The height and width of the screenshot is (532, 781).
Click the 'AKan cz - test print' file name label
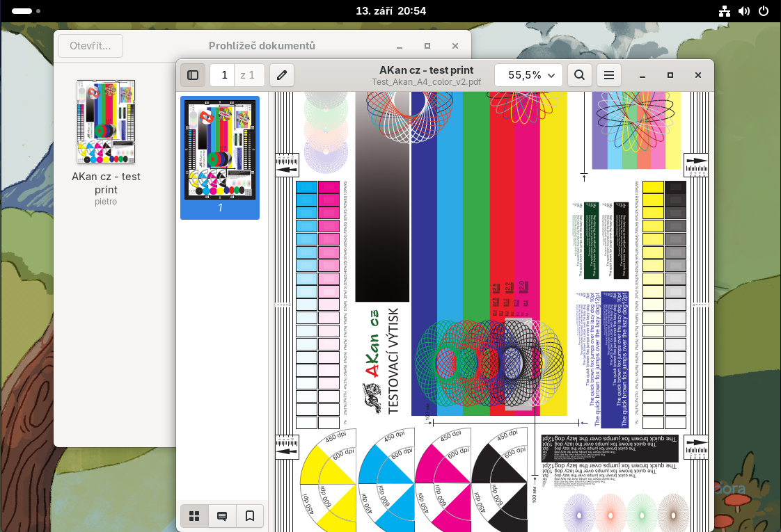(106, 183)
